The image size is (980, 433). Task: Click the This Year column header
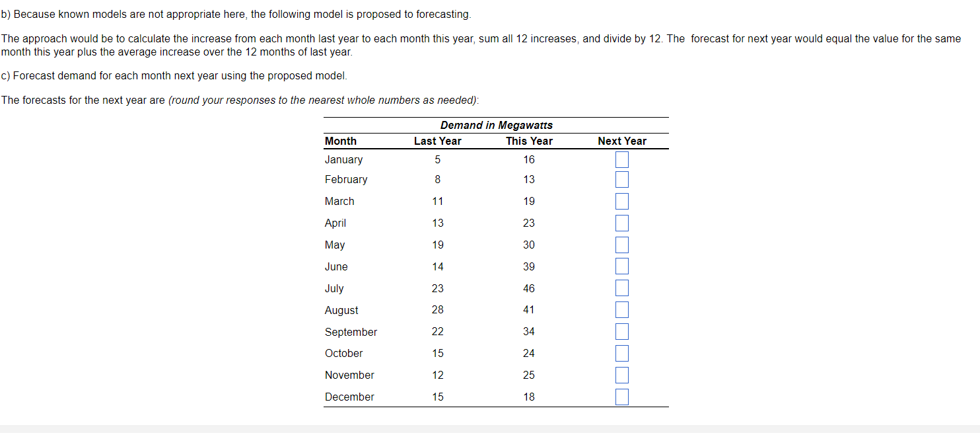click(x=529, y=141)
